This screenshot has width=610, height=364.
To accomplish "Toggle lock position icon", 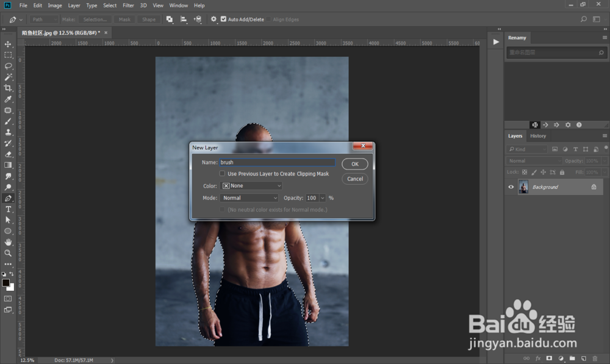I will (x=543, y=172).
